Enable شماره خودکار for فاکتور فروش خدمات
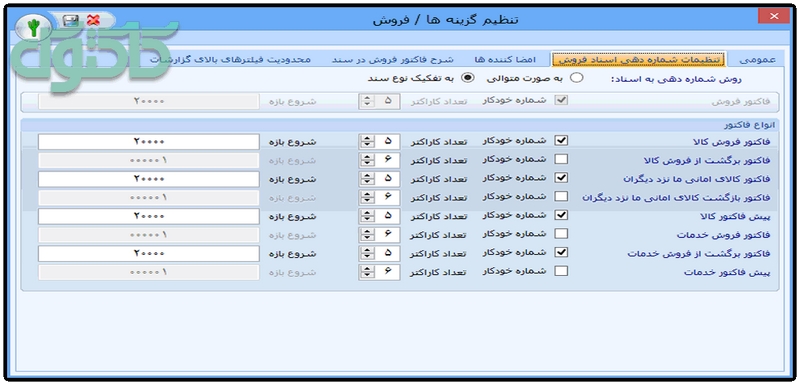Viewport: 800px width, 385px height. click(x=561, y=234)
